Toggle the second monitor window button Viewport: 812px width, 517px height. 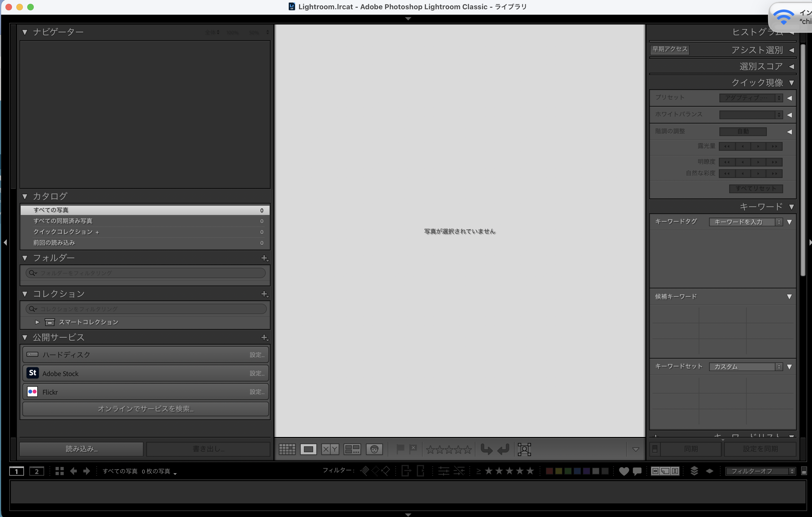(x=36, y=471)
